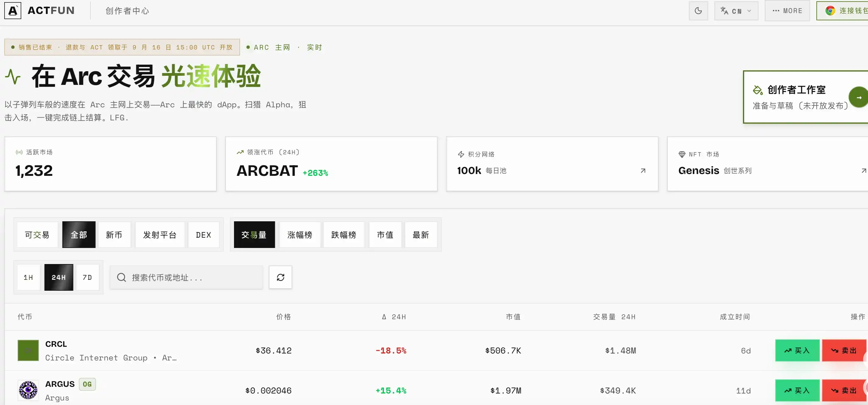Select the 新币 filter tab
This screenshot has width=868, height=405.
click(114, 235)
